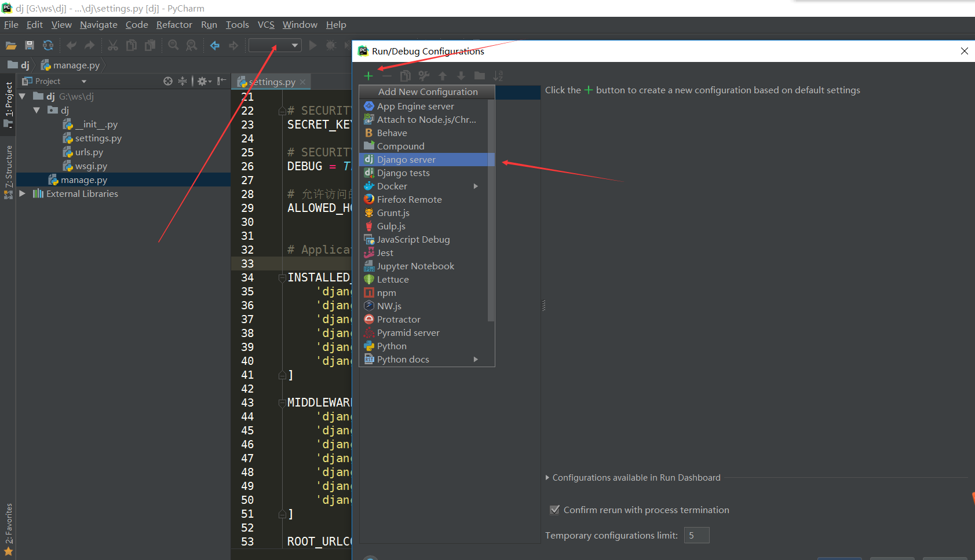Click the Move Down arrow in dialog
975x560 pixels.
pos(461,76)
